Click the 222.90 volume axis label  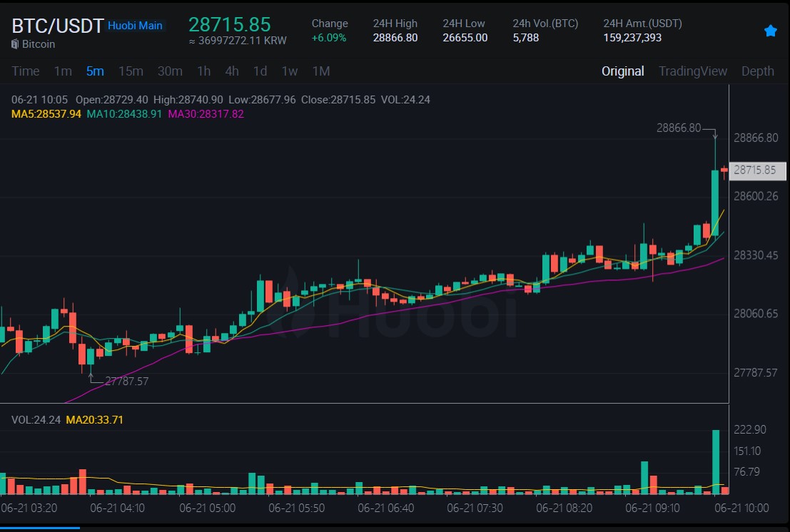[x=750, y=430]
